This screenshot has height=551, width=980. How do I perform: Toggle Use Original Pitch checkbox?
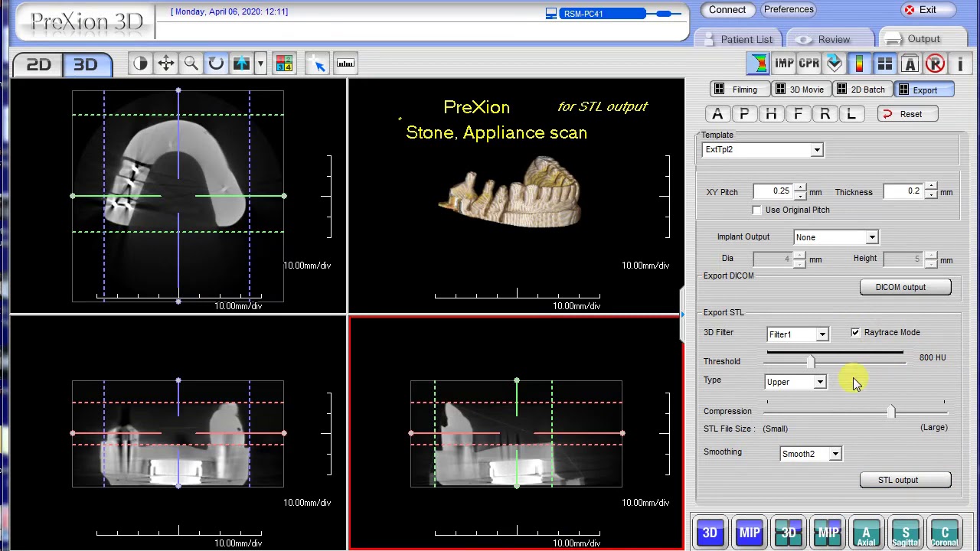(757, 210)
